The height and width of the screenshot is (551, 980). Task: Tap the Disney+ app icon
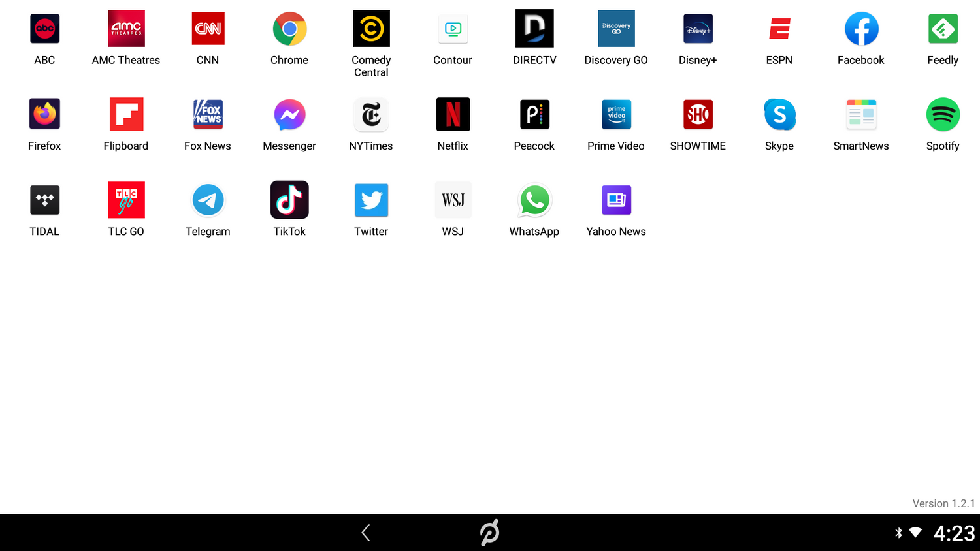[x=698, y=29]
